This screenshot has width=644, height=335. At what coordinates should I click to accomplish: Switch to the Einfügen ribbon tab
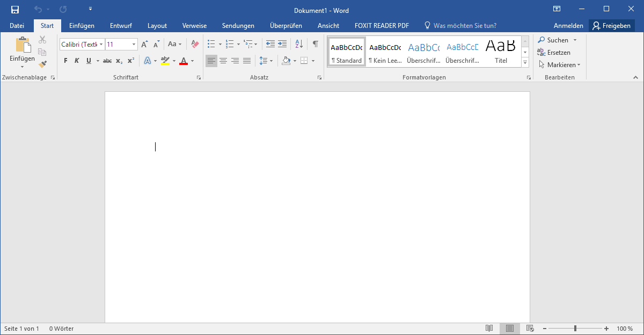click(x=82, y=25)
